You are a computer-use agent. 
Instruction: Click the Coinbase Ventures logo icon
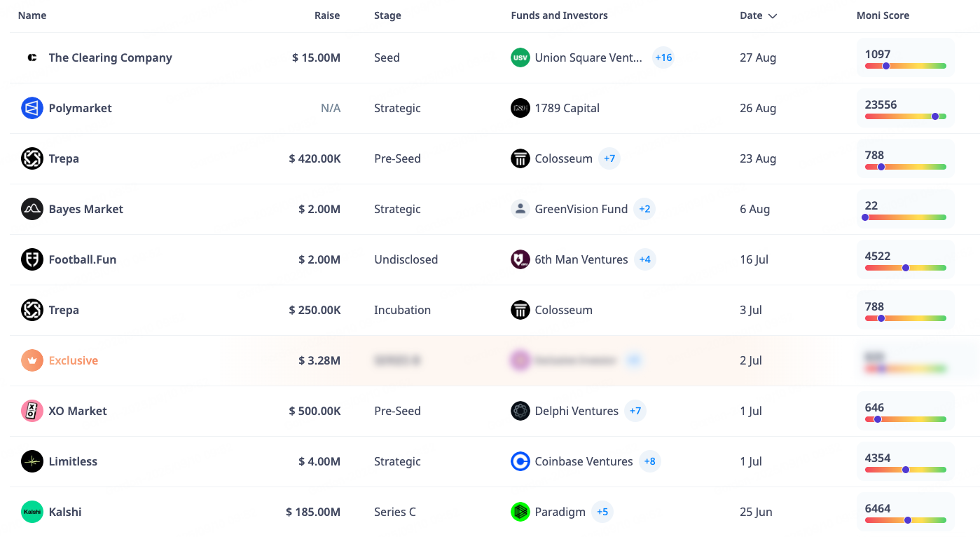(520, 461)
